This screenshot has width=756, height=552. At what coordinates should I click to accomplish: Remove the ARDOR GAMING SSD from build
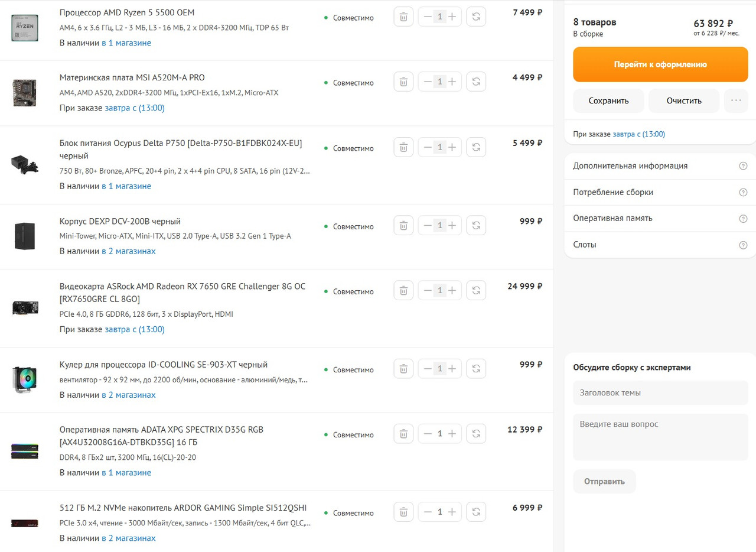[403, 511]
